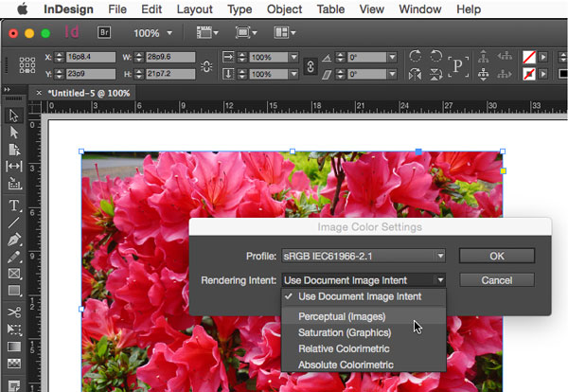This screenshot has width=568, height=392.
Task: Click the Y position field 23p9
Action: [x=91, y=74]
